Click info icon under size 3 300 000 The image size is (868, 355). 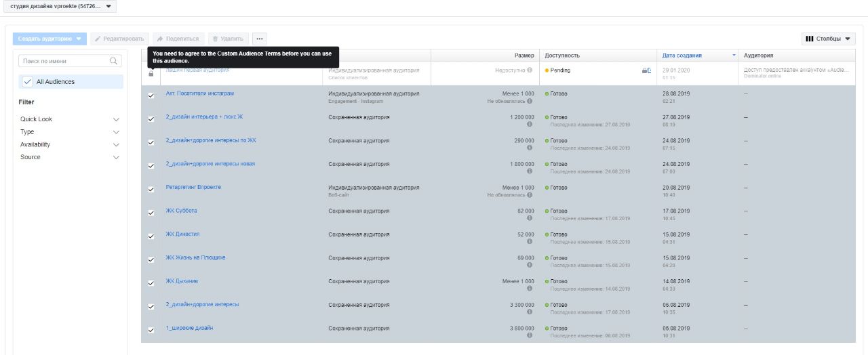(x=530, y=312)
